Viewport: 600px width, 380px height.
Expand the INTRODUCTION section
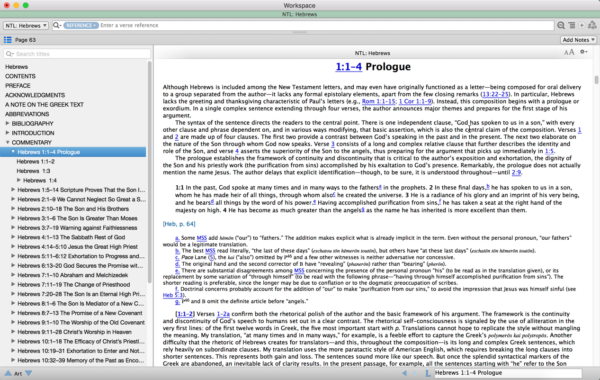[7, 133]
